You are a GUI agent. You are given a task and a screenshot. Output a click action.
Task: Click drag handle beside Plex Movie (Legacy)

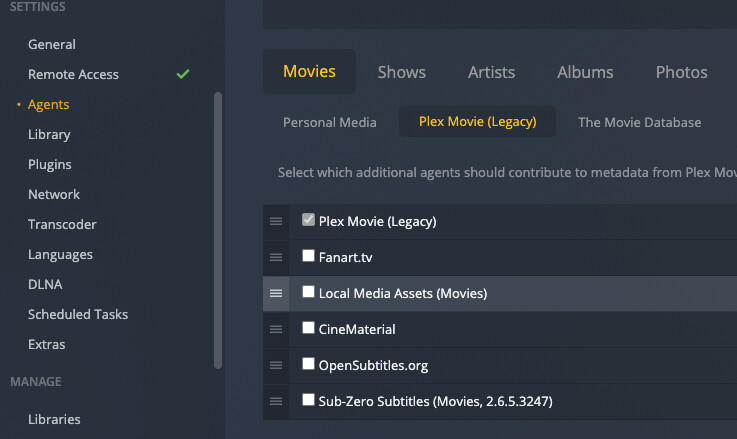point(276,221)
